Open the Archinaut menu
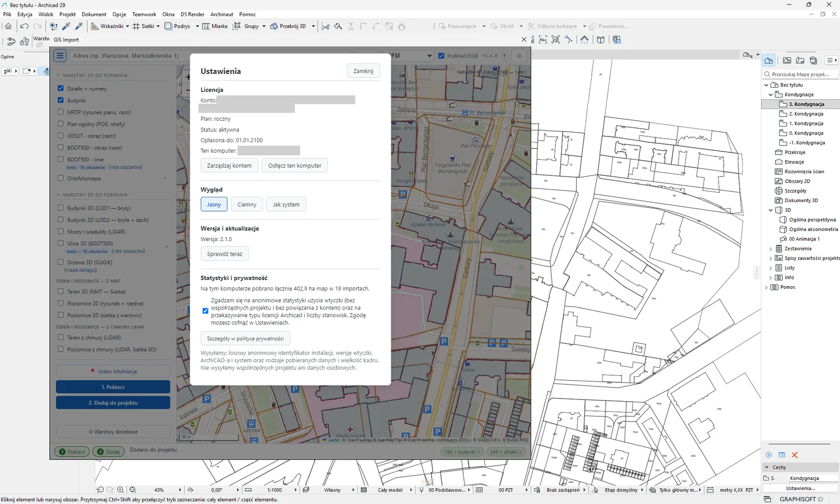 click(x=222, y=14)
